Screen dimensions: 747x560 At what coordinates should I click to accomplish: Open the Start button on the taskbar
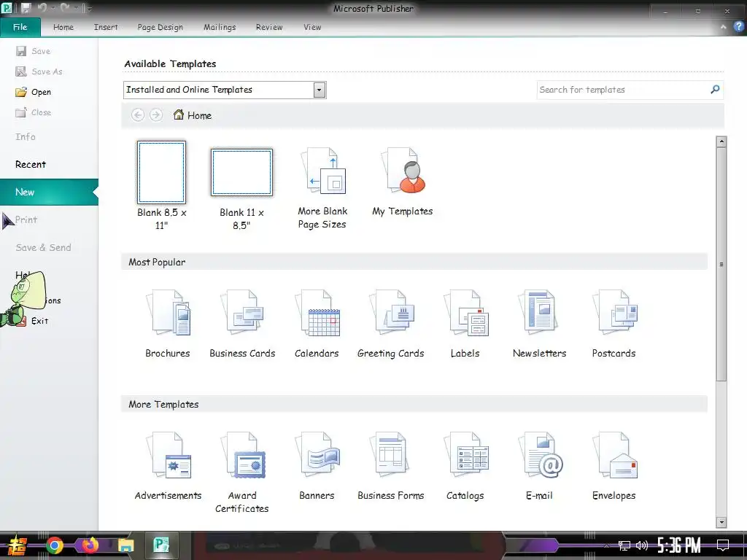[18, 545]
